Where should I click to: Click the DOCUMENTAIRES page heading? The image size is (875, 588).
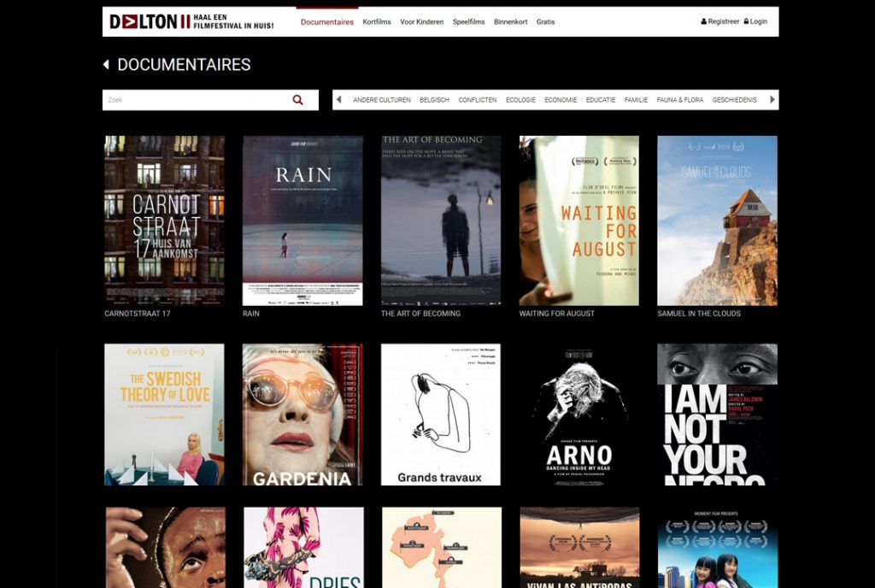click(185, 65)
